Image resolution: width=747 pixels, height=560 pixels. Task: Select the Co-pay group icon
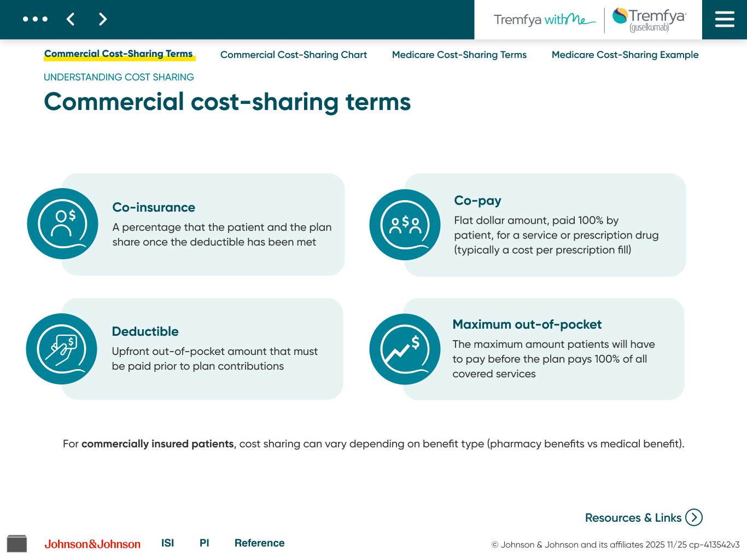point(405,224)
